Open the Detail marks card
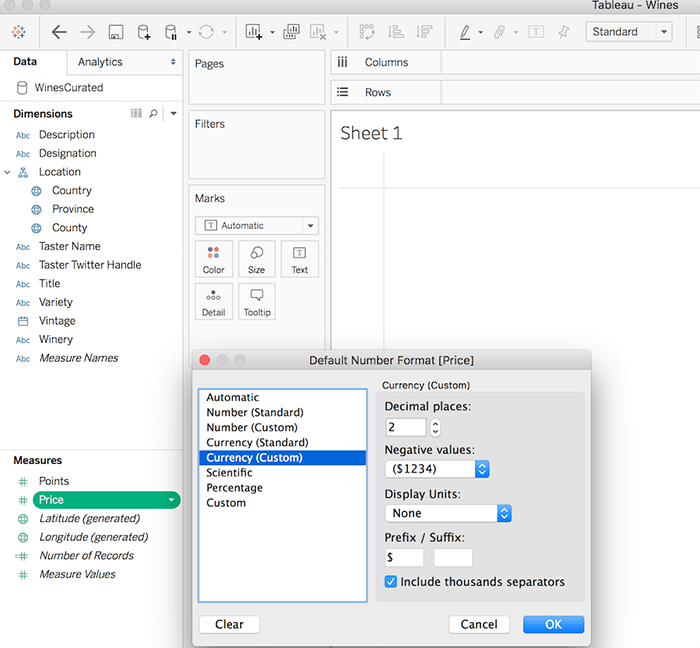Viewport: 700px width, 648px height. point(214,302)
